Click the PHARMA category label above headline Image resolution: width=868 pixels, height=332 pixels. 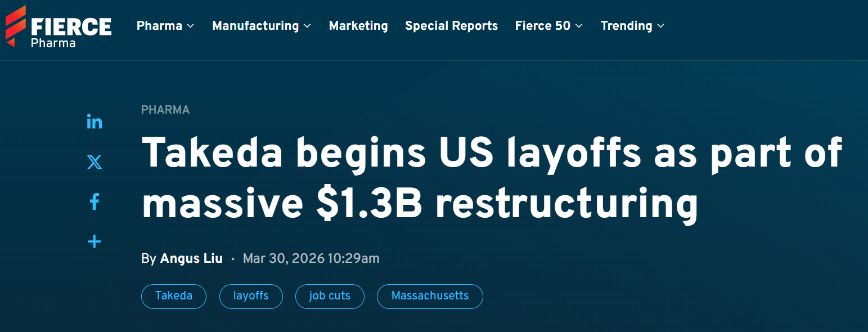[165, 110]
